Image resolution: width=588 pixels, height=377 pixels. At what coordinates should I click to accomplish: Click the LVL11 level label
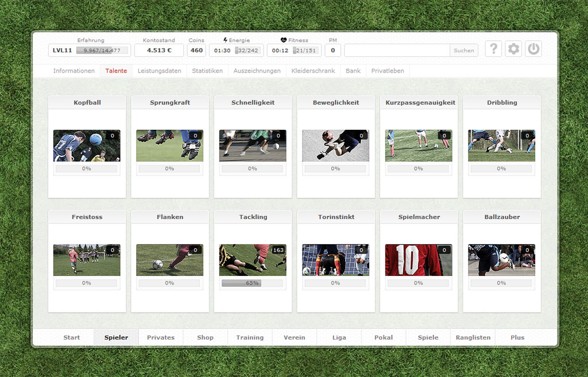click(62, 51)
